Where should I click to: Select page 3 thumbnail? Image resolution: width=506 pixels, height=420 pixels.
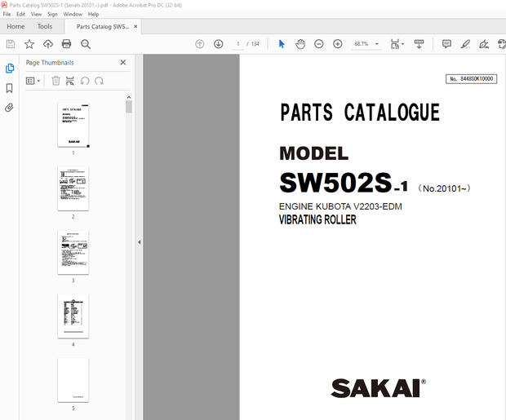[x=73, y=253]
